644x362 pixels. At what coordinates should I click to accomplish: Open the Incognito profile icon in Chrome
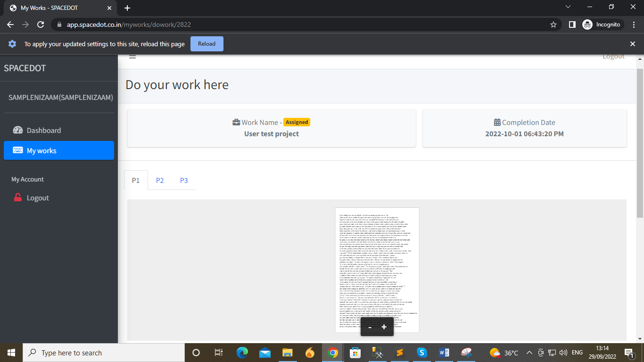[x=587, y=24]
